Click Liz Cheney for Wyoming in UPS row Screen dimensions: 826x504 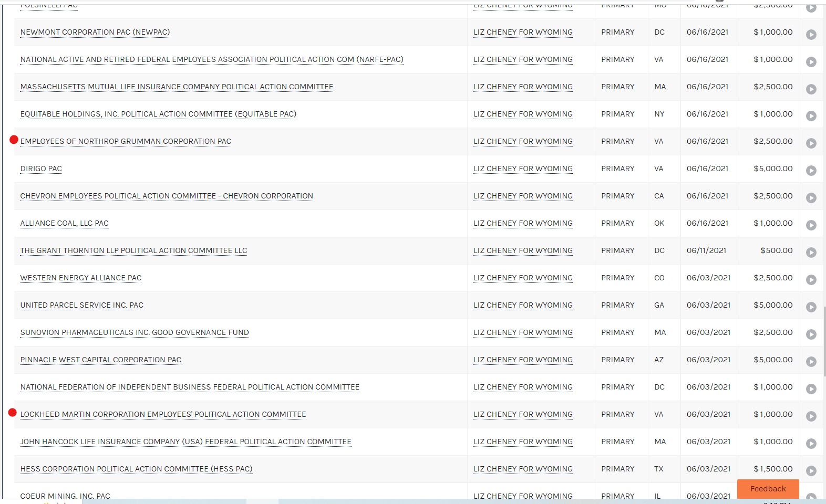[523, 305]
